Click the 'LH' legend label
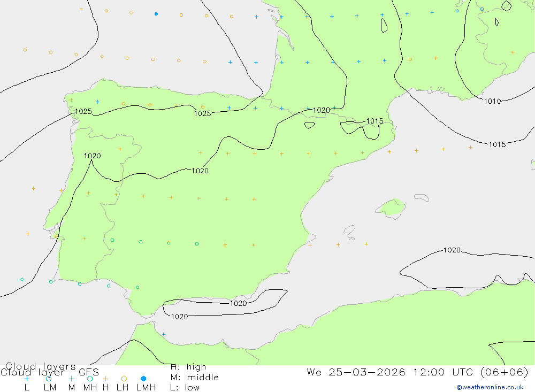535x392 pixels. point(123,388)
